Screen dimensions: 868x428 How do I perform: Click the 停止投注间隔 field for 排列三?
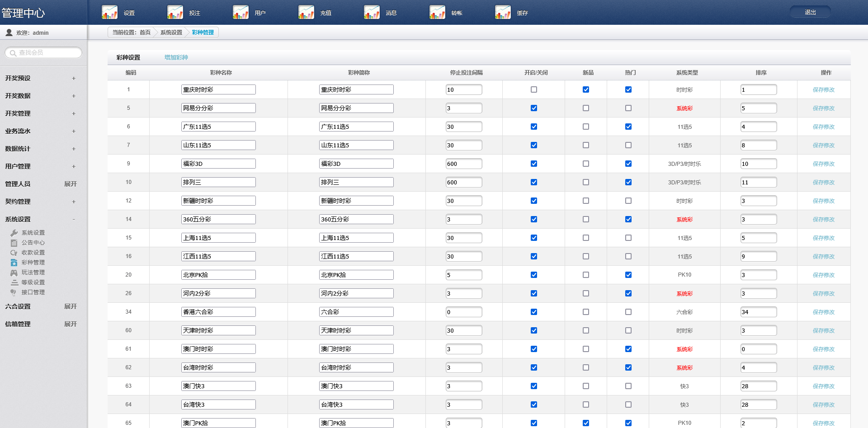463,182
